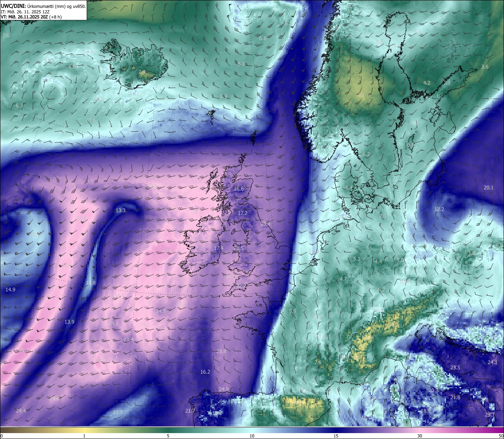
Task: Click the 24.9 value label
Action: click(223, 389)
